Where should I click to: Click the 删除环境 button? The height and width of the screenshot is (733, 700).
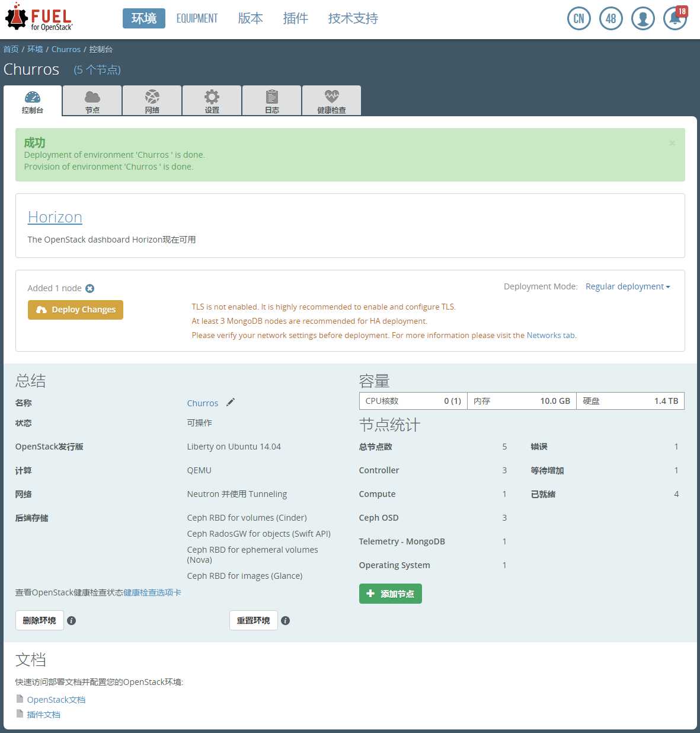tap(39, 620)
